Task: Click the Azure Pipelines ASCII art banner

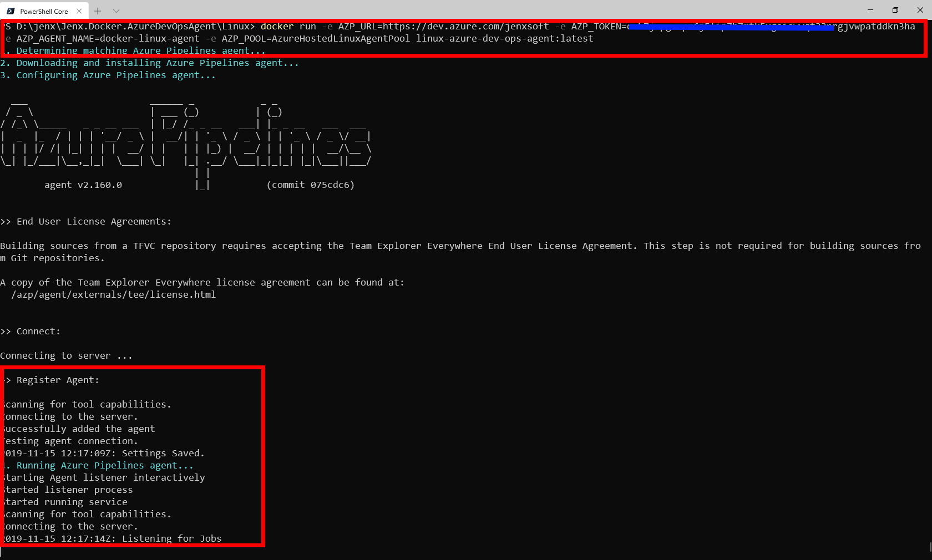Action: coord(186,136)
